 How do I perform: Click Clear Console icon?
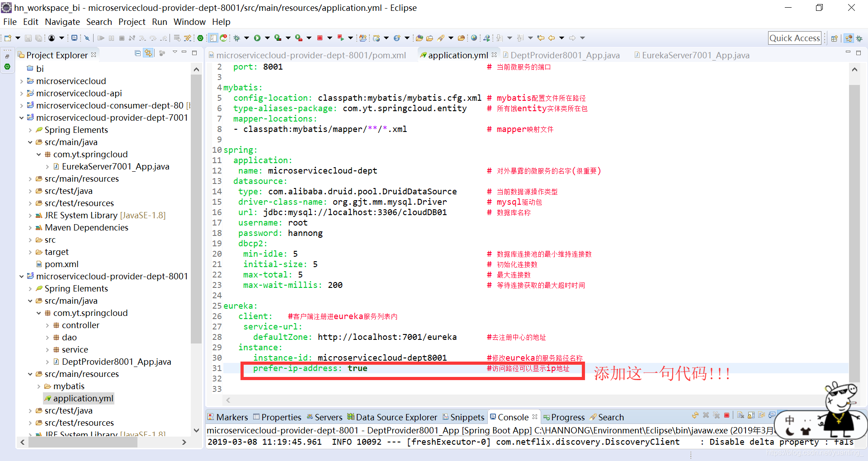tap(741, 415)
